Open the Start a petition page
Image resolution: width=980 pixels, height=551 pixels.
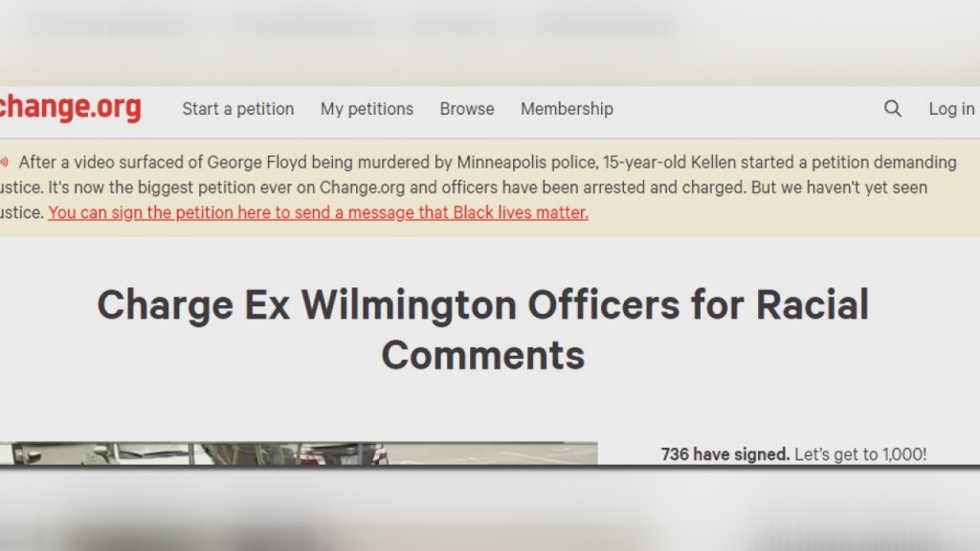coord(238,109)
